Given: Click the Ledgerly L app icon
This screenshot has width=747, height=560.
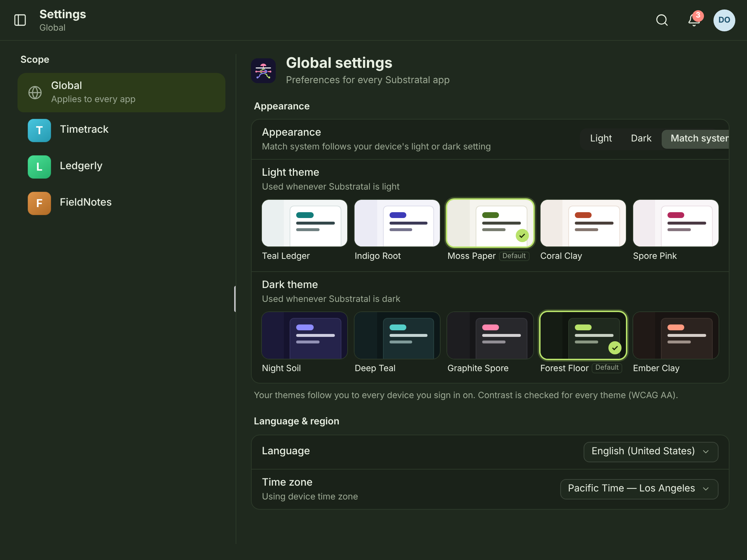Looking at the screenshot, I should tap(39, 167).
